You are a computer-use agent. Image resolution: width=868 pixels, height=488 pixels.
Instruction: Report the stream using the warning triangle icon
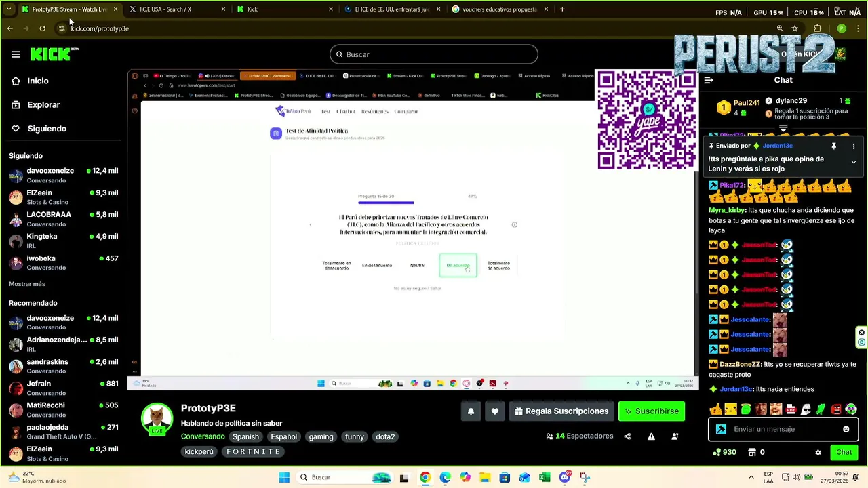pyautogui.click(x=651, y=436)
